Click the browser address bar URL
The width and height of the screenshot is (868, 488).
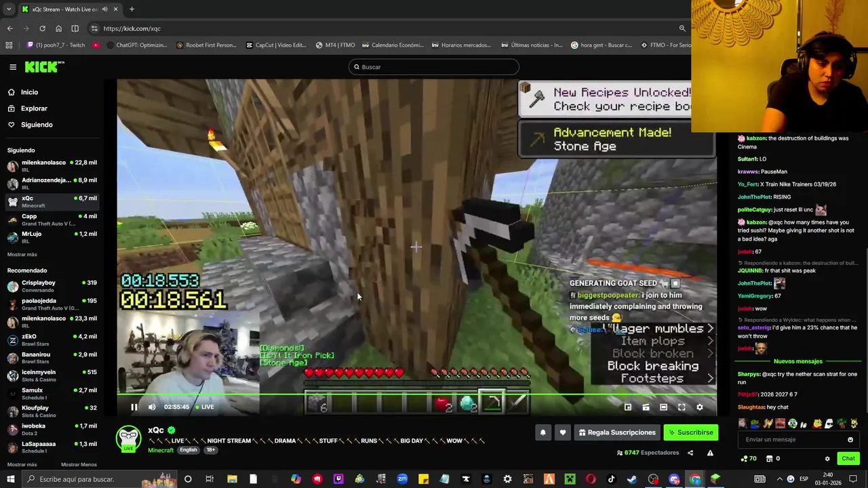tap(132, 28)
